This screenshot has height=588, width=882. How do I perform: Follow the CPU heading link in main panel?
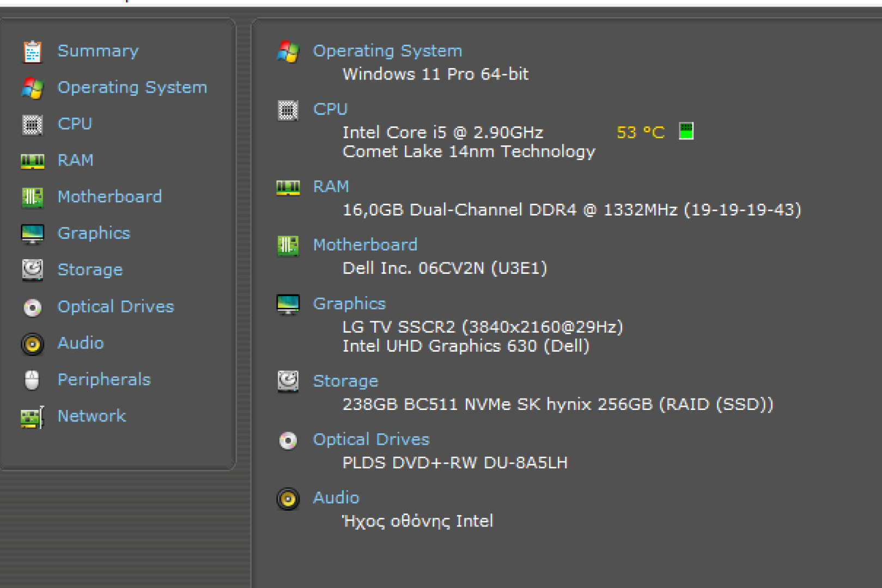click(x=330, y=109)
